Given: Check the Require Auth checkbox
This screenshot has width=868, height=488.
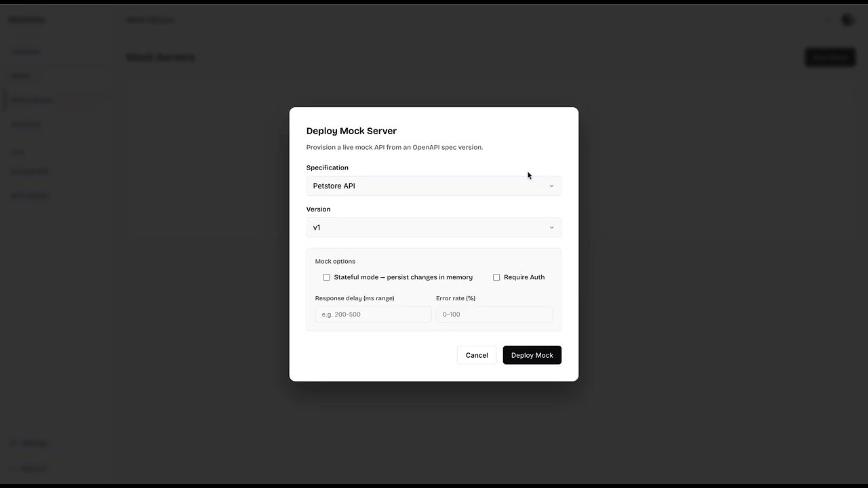Looking at the screenshot, I should tap(496, 277).
